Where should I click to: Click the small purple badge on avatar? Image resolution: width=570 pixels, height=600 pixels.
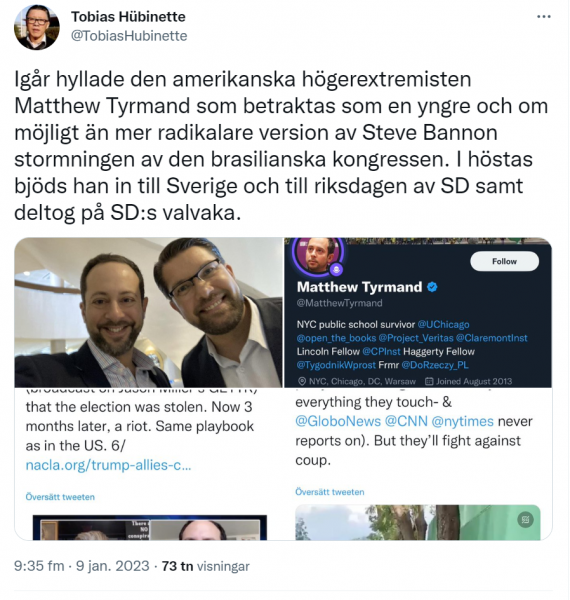click(337, 270)
